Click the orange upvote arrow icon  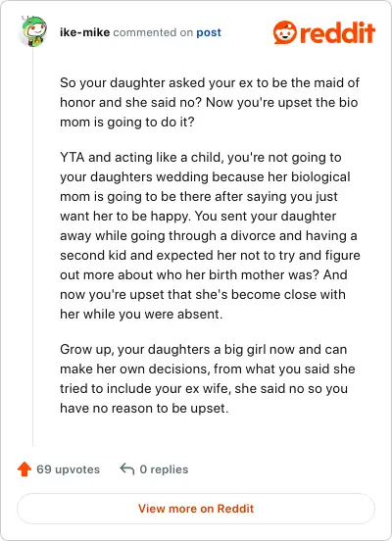24,469
